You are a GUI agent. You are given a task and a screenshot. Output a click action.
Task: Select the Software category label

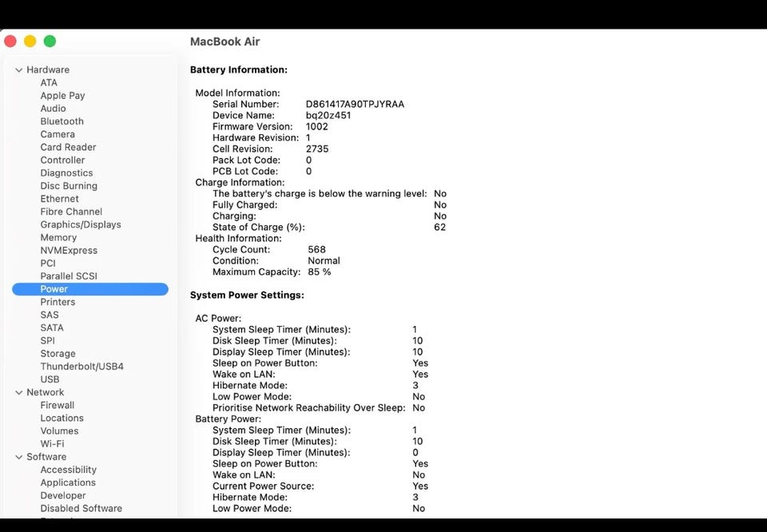click(x=46, y=457)
